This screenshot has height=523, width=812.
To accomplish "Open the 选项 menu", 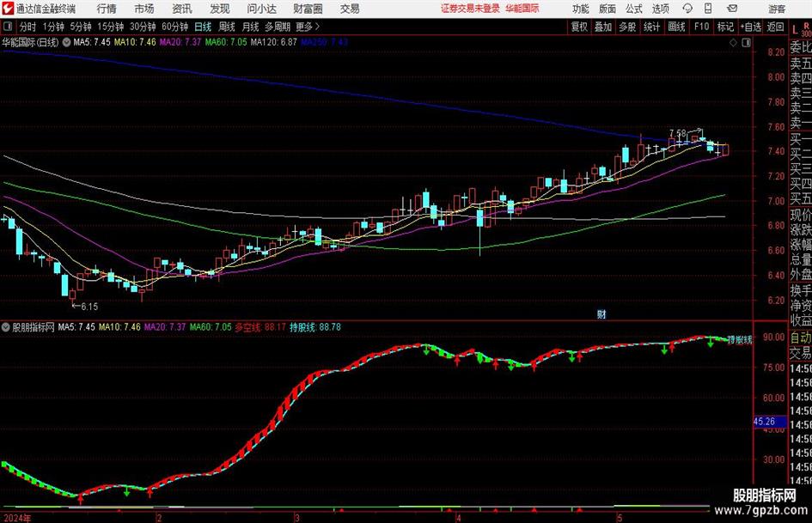I will (660, 9).
